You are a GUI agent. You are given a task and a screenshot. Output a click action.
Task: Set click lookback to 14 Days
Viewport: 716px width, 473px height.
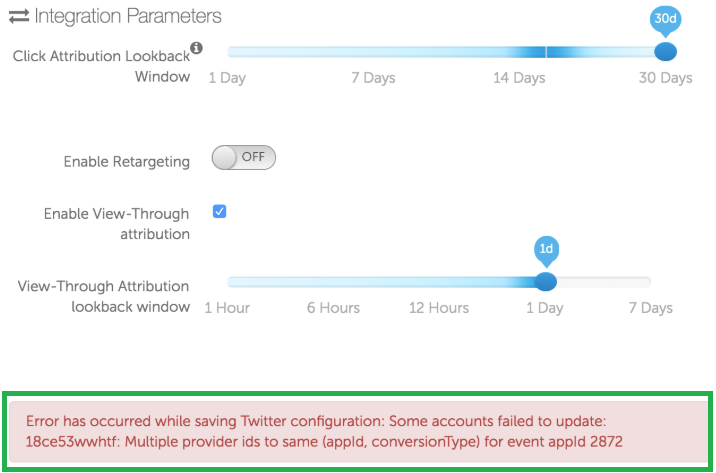coord(519,52)
